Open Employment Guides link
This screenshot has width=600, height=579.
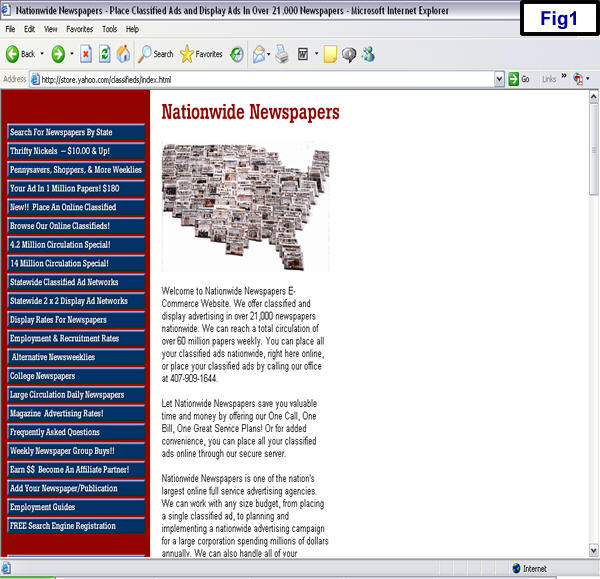coord(76,507)
